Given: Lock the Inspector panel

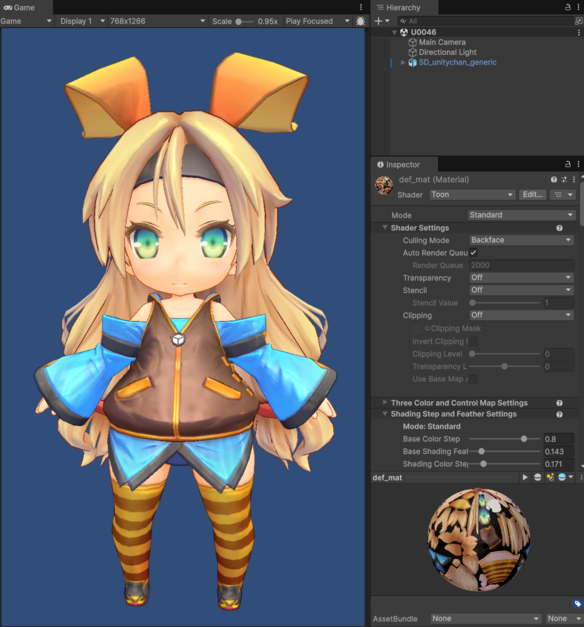Looking at the screenshot, I should pos(568,164).
